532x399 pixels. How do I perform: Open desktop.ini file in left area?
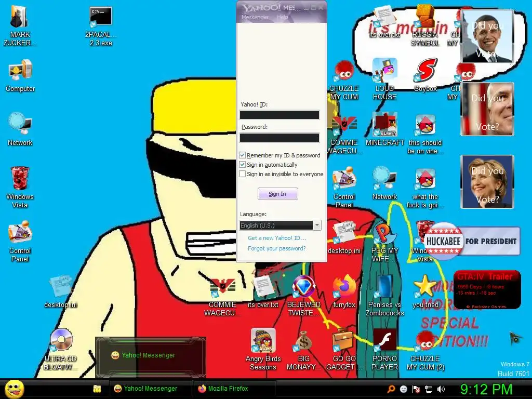pos(60,291)
